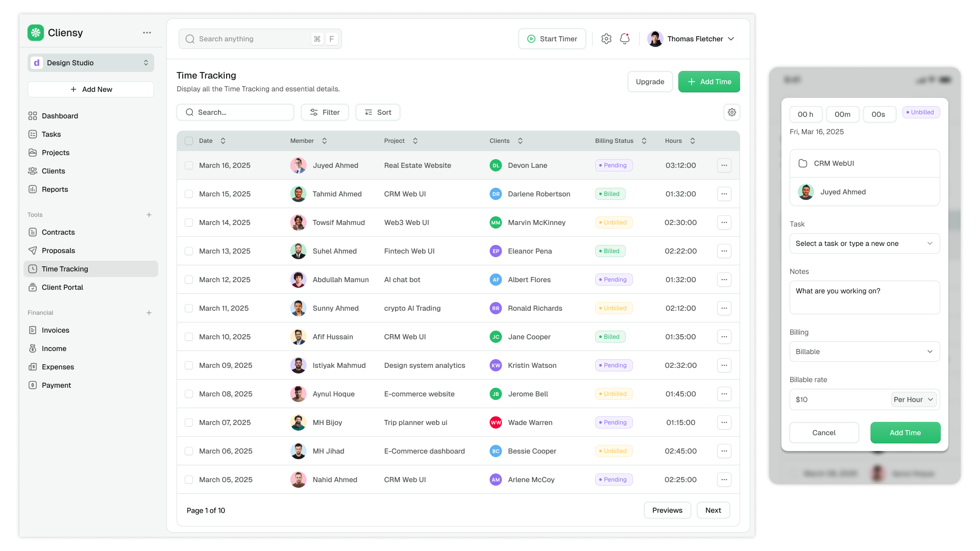Select the March 12, 2025 row checkbox

click(189, 280)
